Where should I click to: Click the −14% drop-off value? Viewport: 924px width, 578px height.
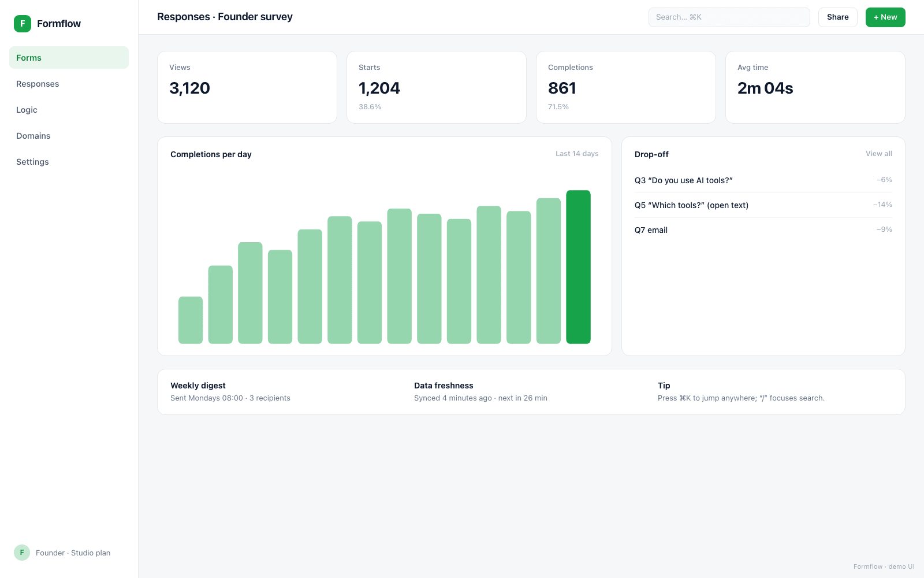pyautogui.click(x=882, y=205)
